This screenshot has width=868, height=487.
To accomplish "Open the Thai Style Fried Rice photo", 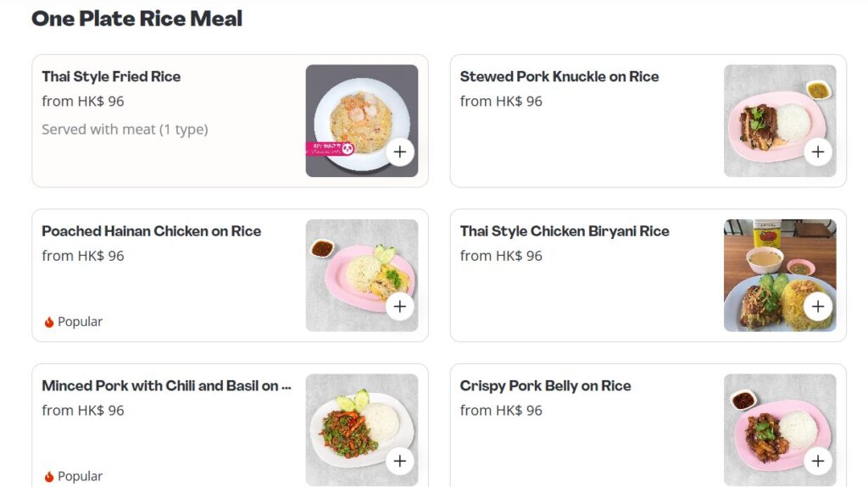I will [362, 120].
